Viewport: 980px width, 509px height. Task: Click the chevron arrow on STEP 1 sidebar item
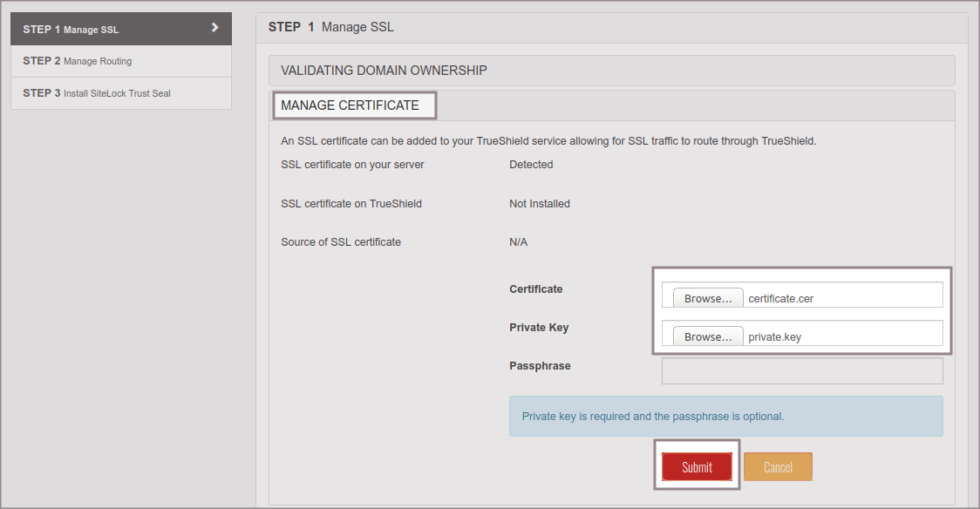[x=214, y=28]
